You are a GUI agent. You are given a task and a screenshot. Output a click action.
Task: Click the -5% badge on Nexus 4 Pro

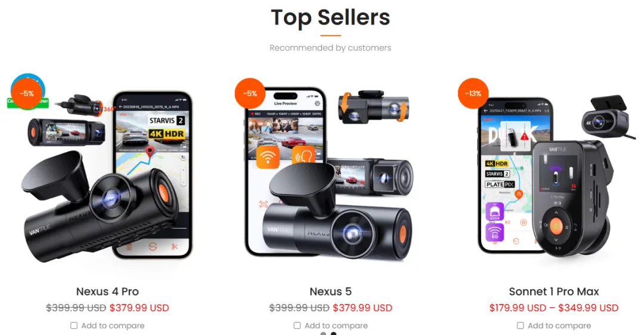(27, 93)
